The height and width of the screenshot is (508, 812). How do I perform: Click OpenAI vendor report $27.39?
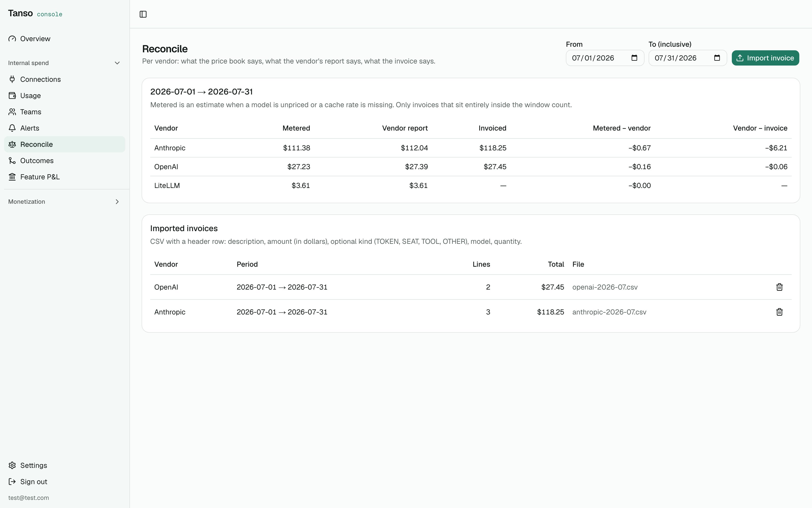[416, 167]
